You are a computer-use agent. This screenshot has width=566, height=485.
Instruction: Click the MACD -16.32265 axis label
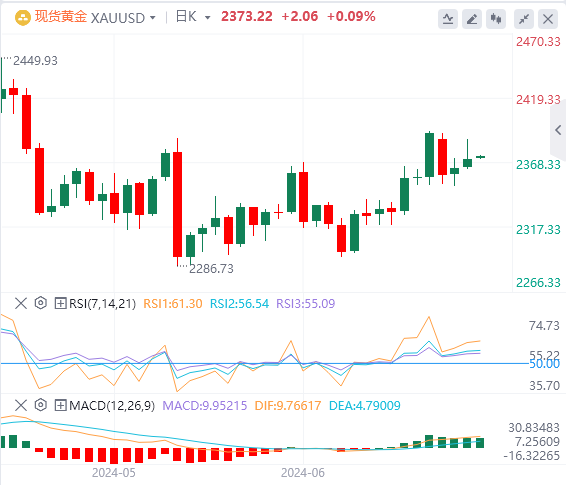(531, 456)
